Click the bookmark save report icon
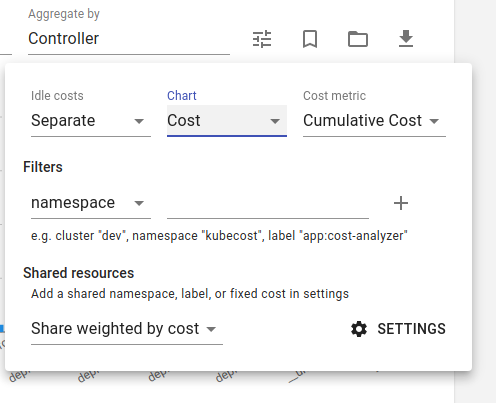 310,39
